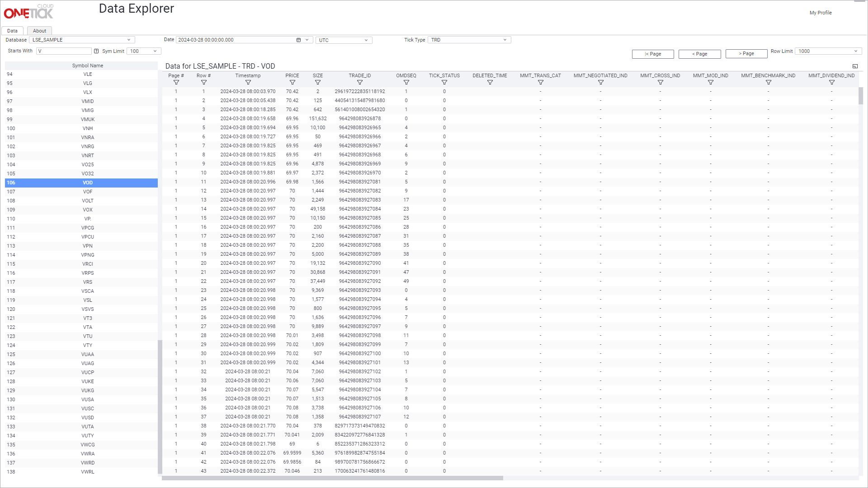Filter the OMDSEQ column

[x=406, y=83]
